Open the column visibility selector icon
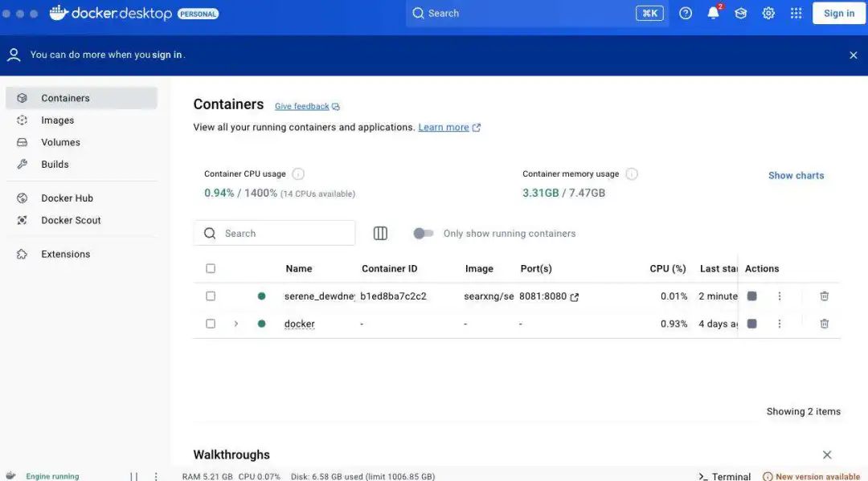 pyautogui.click(x=380, y=234)
